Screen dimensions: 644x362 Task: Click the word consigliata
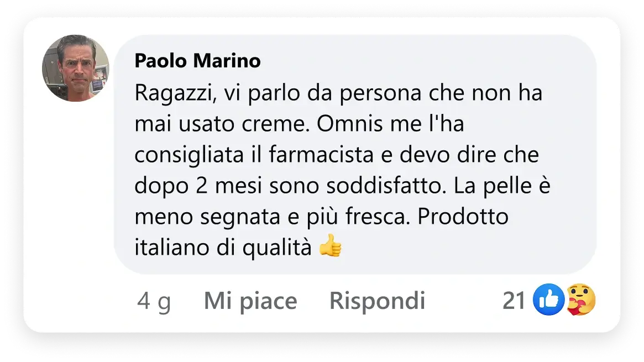pos(186,156)
